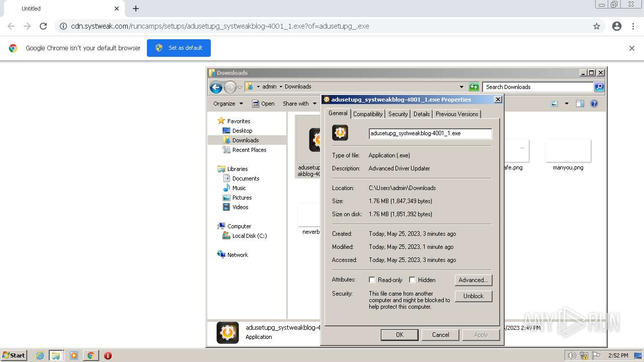Open Music library

click(x=239, y=188)
